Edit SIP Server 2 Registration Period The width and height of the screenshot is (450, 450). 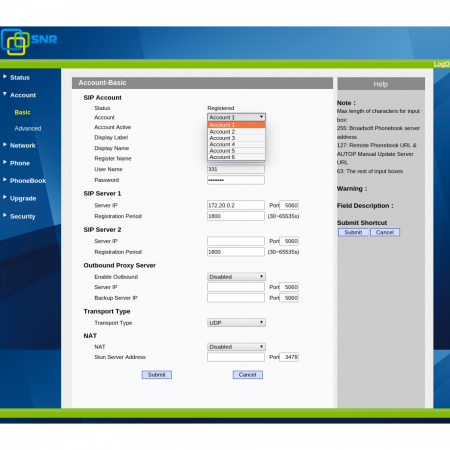click(236, 252)
